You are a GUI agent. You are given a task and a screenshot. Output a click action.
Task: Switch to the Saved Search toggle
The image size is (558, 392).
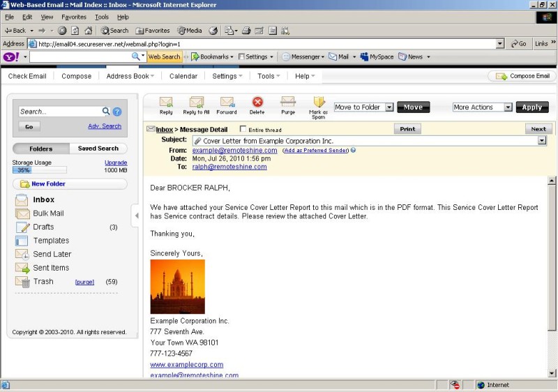pos(98,149)
